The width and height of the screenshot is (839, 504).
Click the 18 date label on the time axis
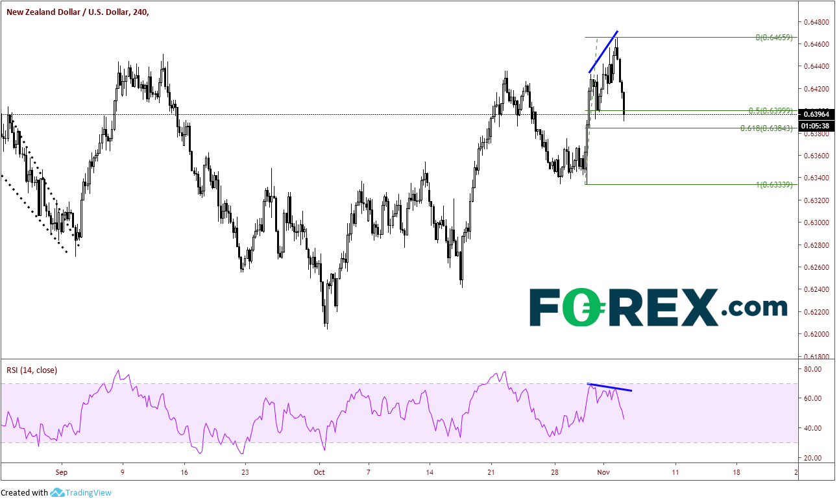click(x=737, y=472)
